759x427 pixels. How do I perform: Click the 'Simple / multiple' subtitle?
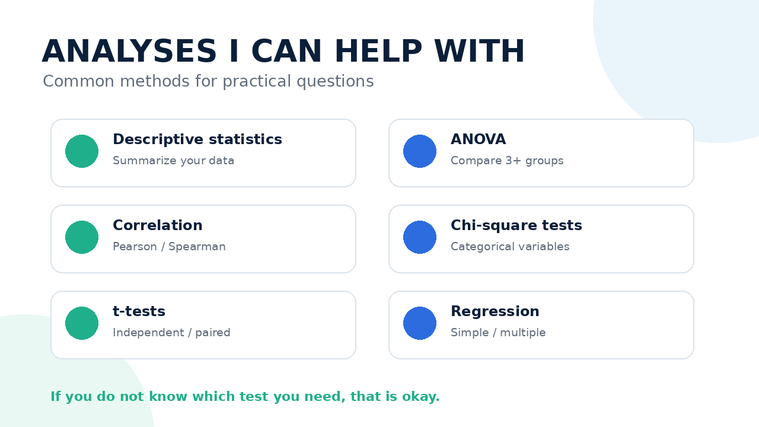(x=498, y=333)
